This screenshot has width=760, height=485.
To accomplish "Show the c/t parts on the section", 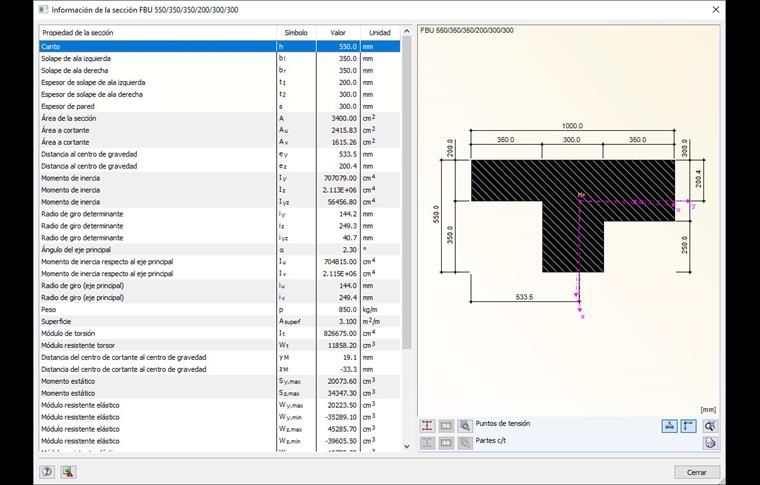I will click(x=427, y=442).
